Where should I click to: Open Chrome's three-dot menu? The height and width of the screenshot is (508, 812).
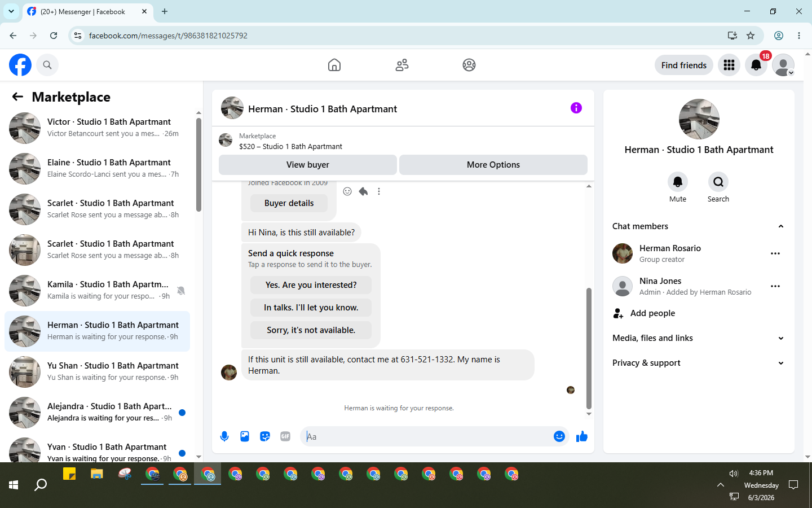point(799,36)
